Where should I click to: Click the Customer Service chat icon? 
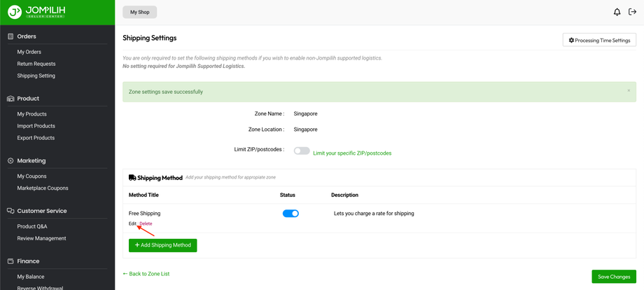click(10, 211)
